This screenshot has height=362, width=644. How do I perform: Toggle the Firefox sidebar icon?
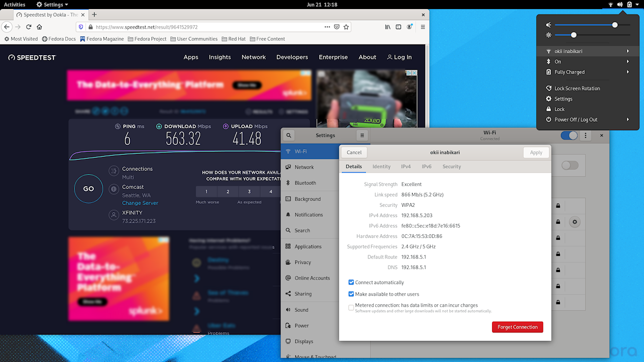tap(398, 27)
